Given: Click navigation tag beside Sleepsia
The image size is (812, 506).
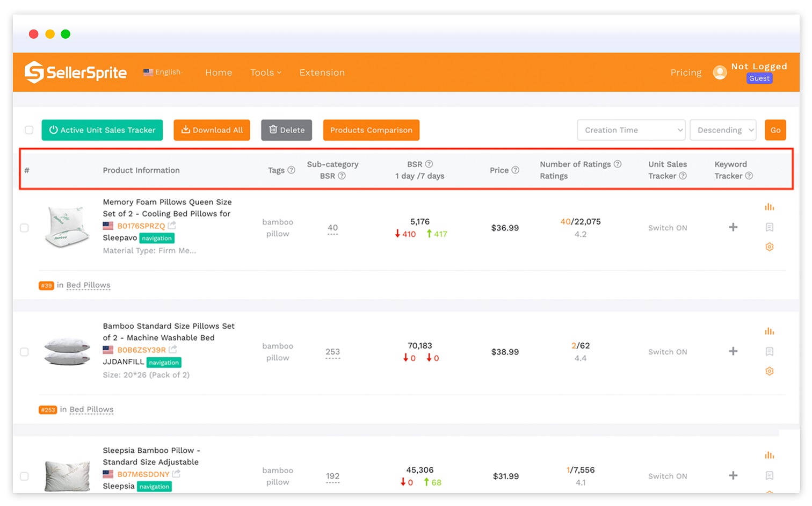Looking at the screenshot, I should tap(154, 487).
